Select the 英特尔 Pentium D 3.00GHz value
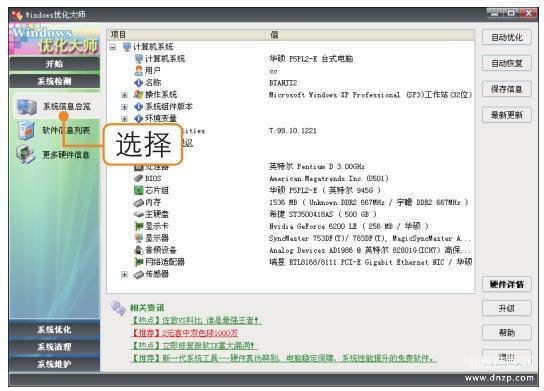This screenshot has height=391, width=544. click(x=317, y=167)
